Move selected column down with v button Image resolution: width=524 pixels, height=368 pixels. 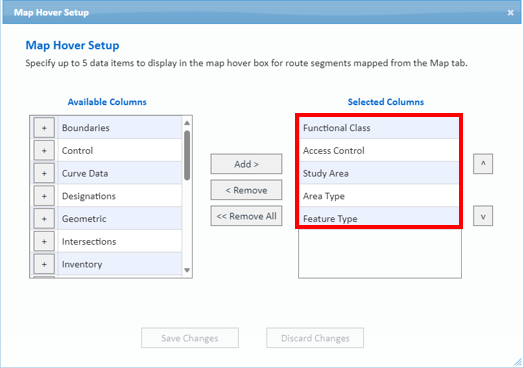(483, 216)
